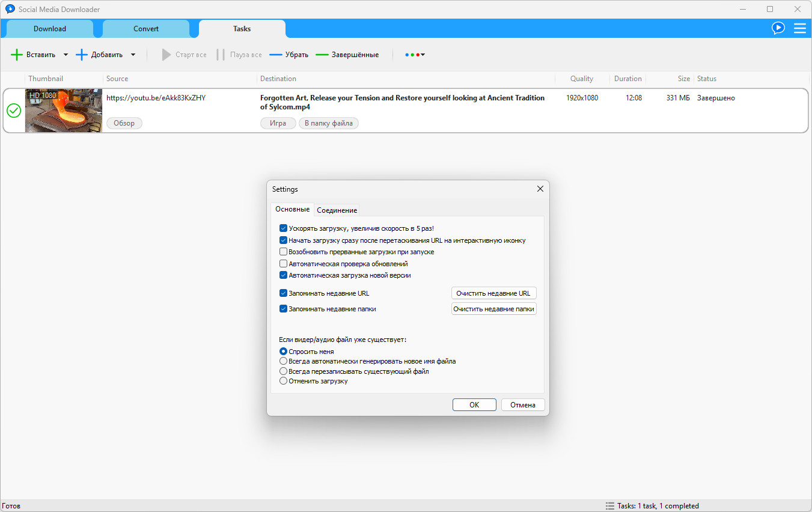This screenshot has height=512, width=812.
Task: Enable Возобновить прерванные загрузки при запуске
Action: (283, 252)
